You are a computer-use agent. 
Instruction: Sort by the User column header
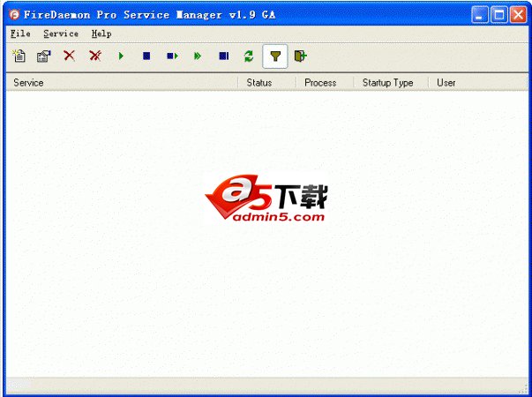coord(478,83)
